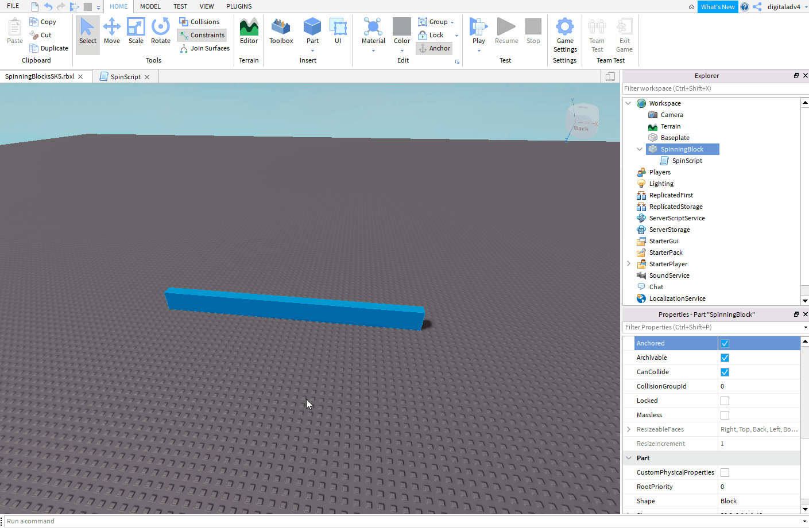This screenshot has width=809, height=532.
Task: Open the Play dropdown arrow
Action: [478, 51]
